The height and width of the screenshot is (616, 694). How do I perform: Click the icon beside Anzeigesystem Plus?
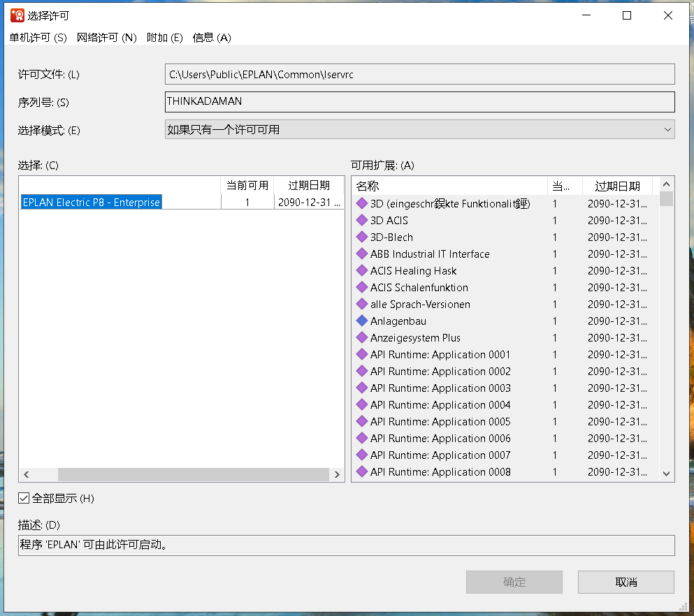point(361,338)
